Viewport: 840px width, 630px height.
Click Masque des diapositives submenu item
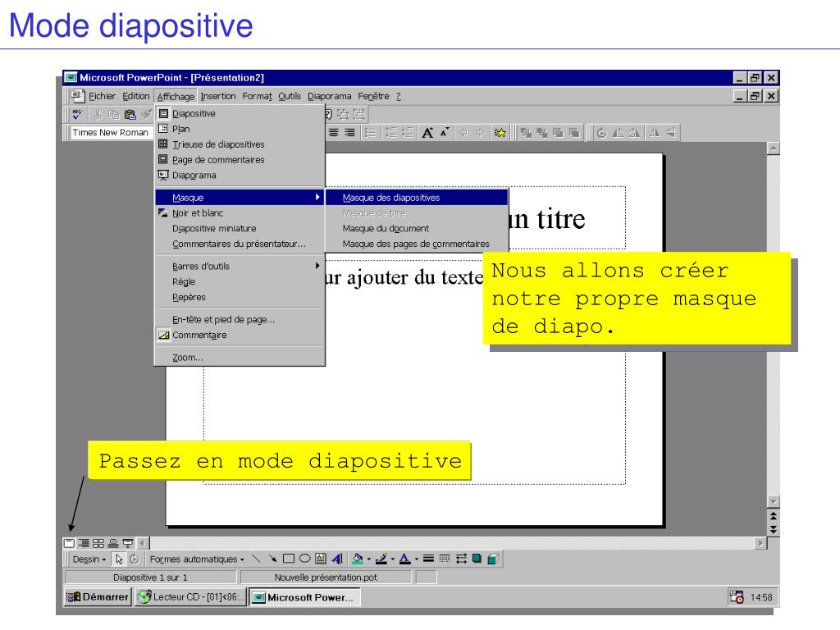(417, 198)
